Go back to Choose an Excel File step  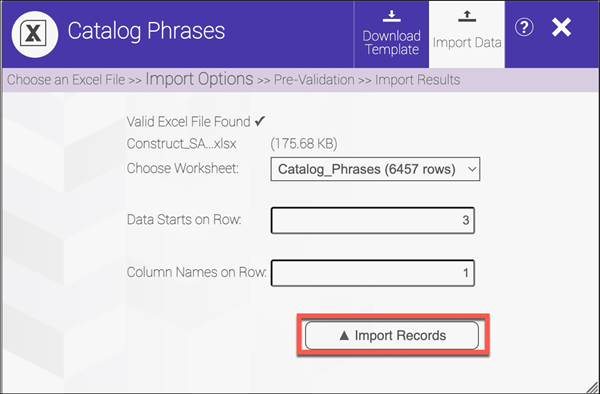coord(66,80)
